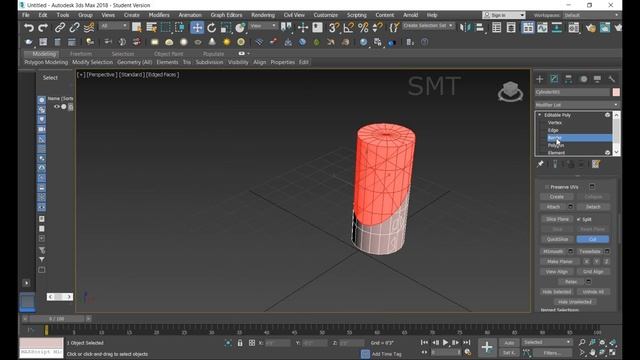Click the Configure Modifier Sets icon

click(x=596, y=164)
